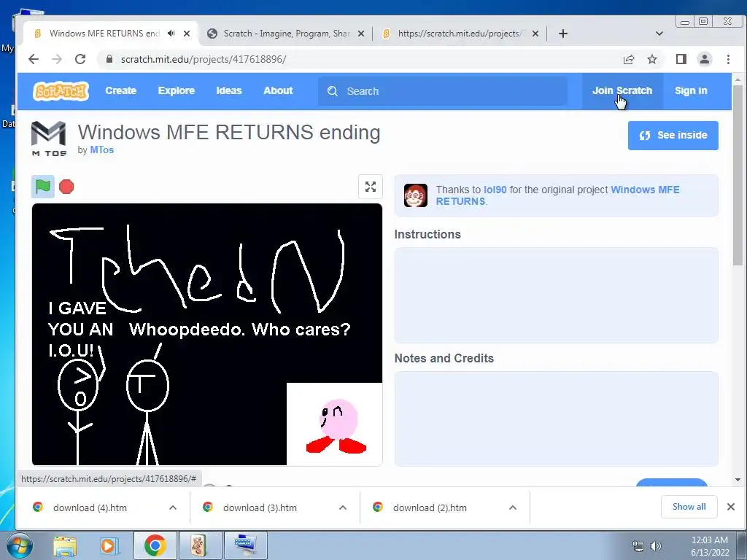Close the https://scratch.mit.edu/projects tab
Screen dimensions: 747x560
click(535, 34)
